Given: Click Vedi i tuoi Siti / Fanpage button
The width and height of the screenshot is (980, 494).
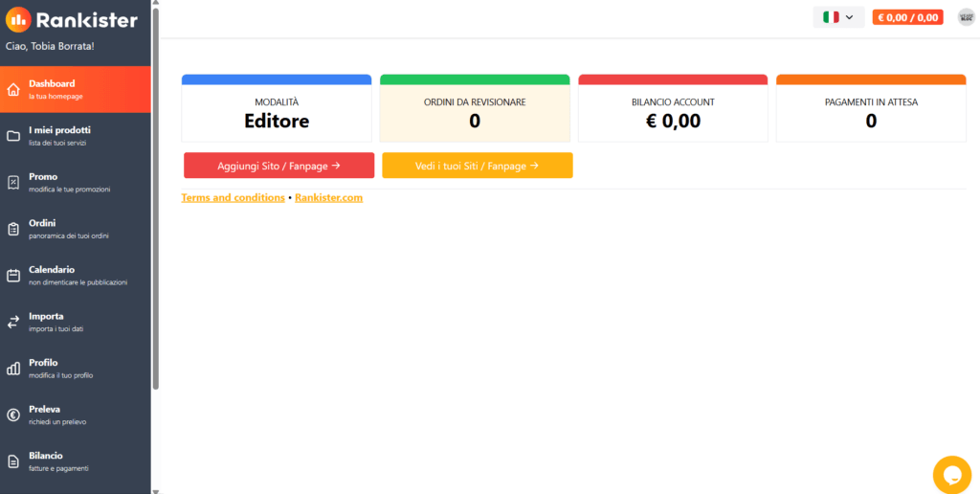Looking at the screenshot, I should [478, 166].
